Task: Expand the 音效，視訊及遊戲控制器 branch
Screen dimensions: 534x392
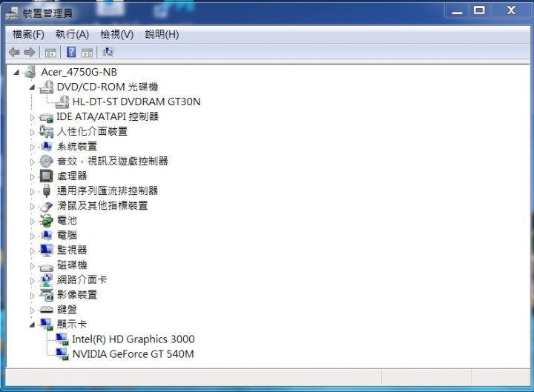Action: (x=33, y=162)
